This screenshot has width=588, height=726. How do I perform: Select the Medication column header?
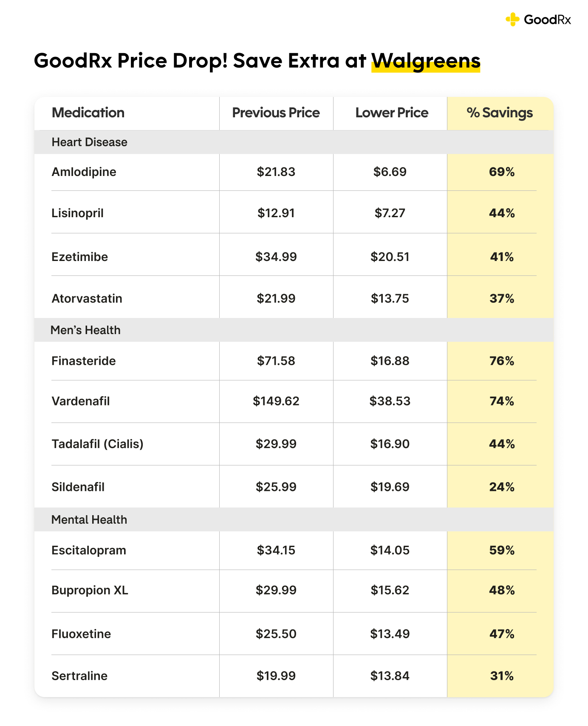tap(88, 113)
